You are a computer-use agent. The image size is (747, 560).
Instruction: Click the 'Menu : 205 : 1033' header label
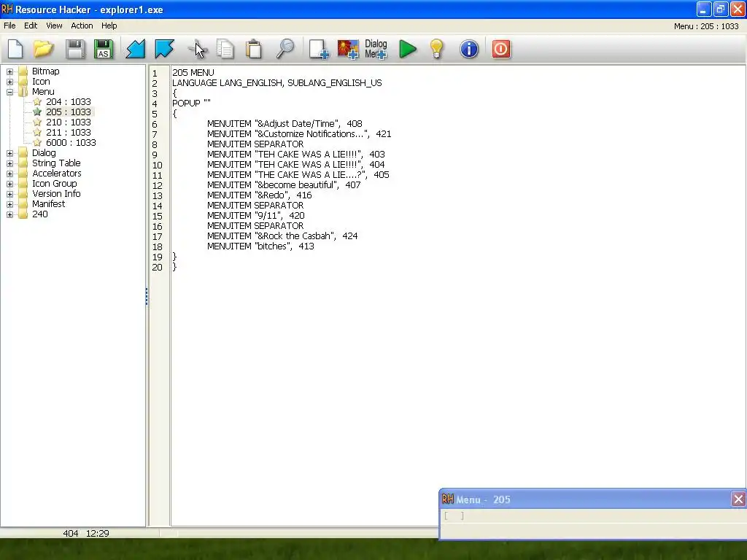(x=706, y=26)
